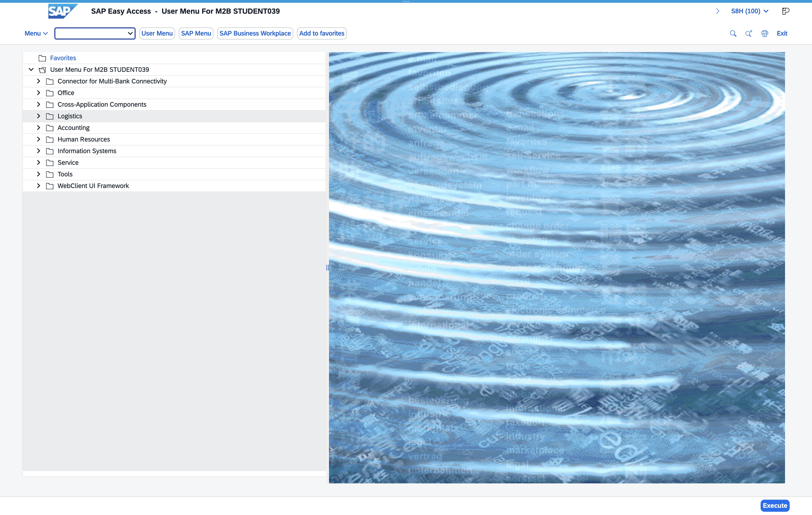
Task: Click the WebClient UI Framework folder icon
Action: [x=50, y=186]
